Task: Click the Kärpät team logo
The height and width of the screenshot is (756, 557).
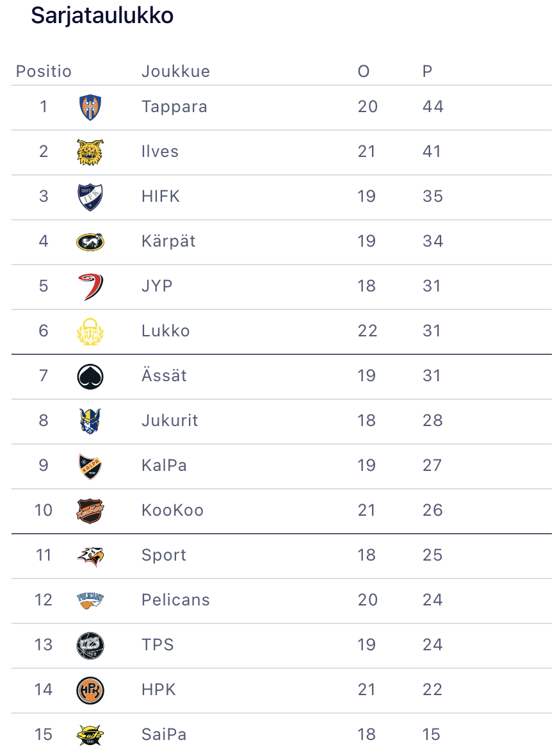Action: tap(90, 242)
